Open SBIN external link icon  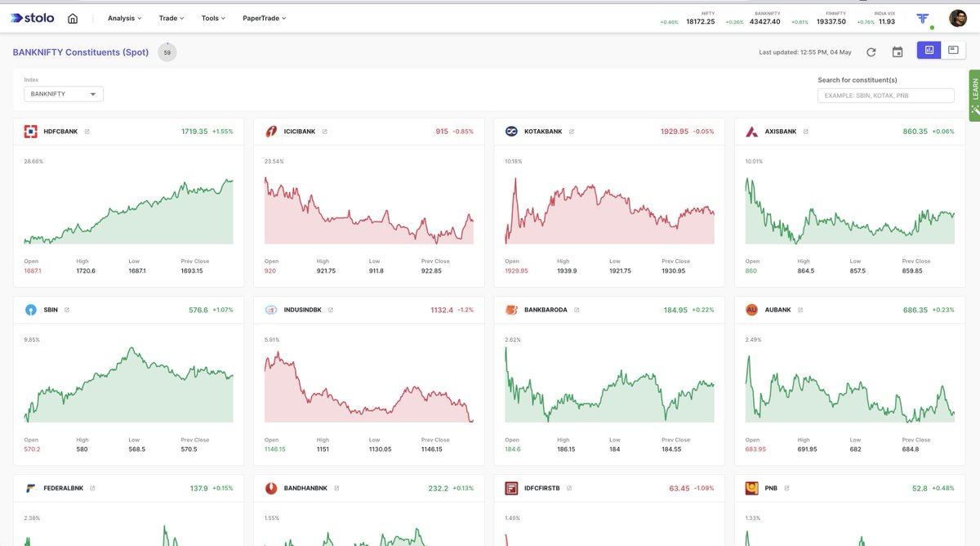coord(67,310)
